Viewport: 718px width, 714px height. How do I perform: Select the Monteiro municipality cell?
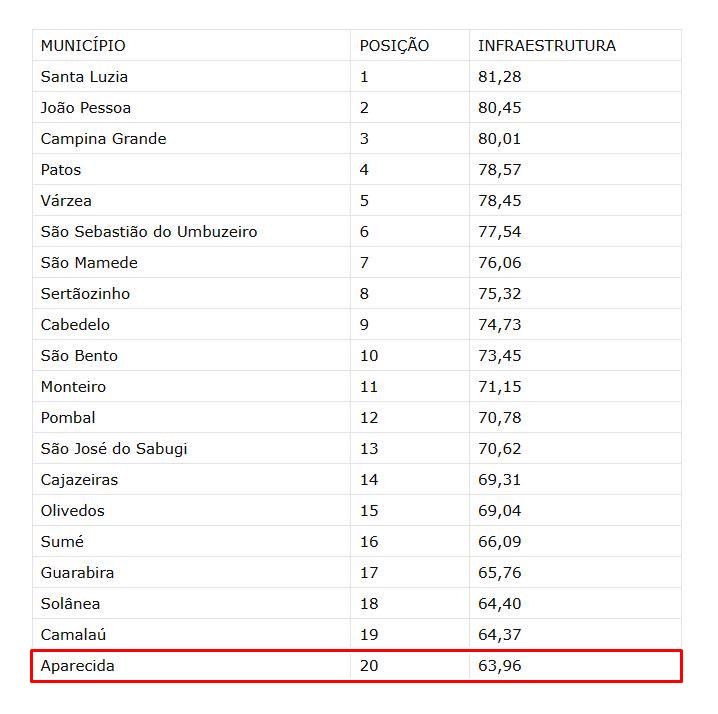pos(73,387)
